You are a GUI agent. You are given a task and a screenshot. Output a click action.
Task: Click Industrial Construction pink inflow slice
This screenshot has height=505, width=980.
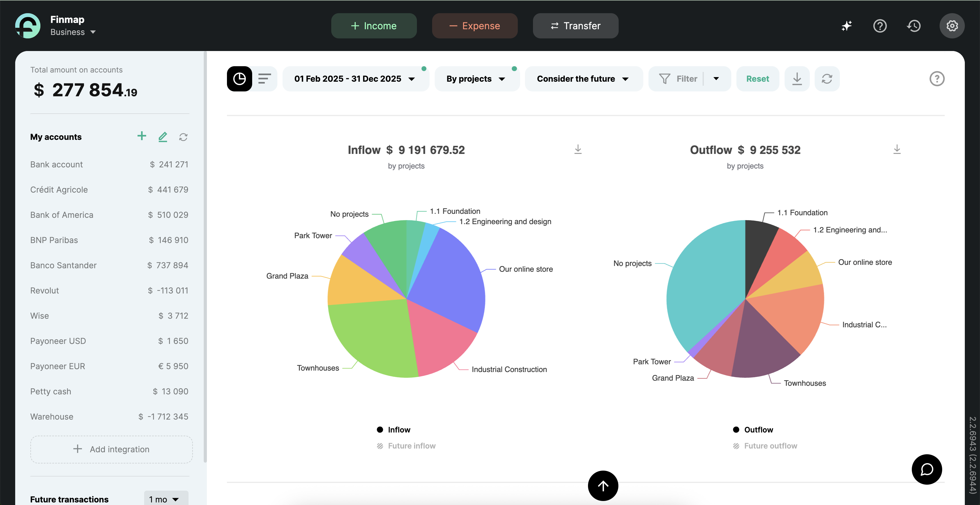[x=438, y=339]
